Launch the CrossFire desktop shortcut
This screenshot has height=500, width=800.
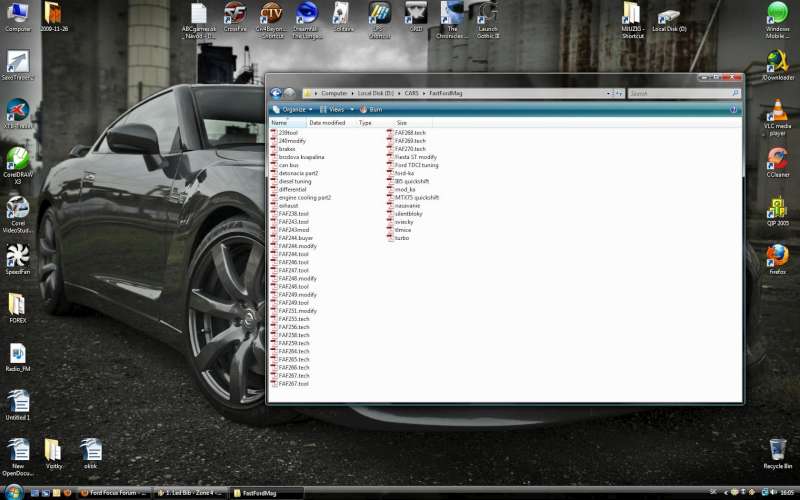point(235,14)
